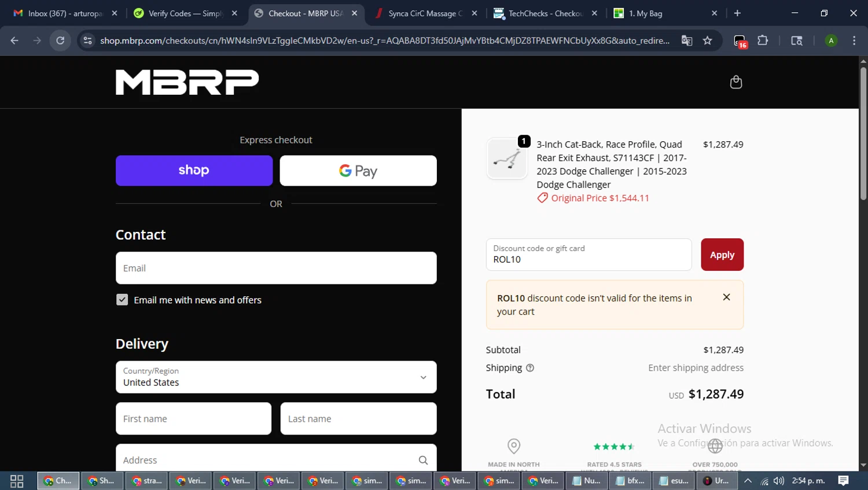
Task: Close the My Bag tab
Action: pos(714,13)
